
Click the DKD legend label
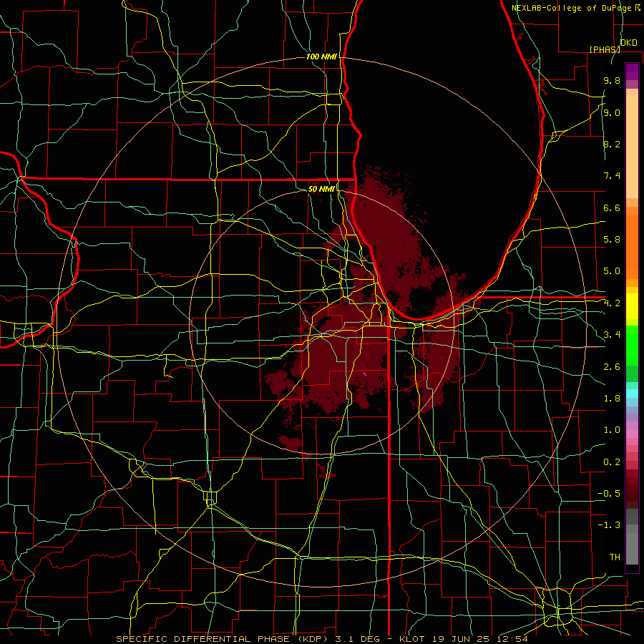(628, 43)
